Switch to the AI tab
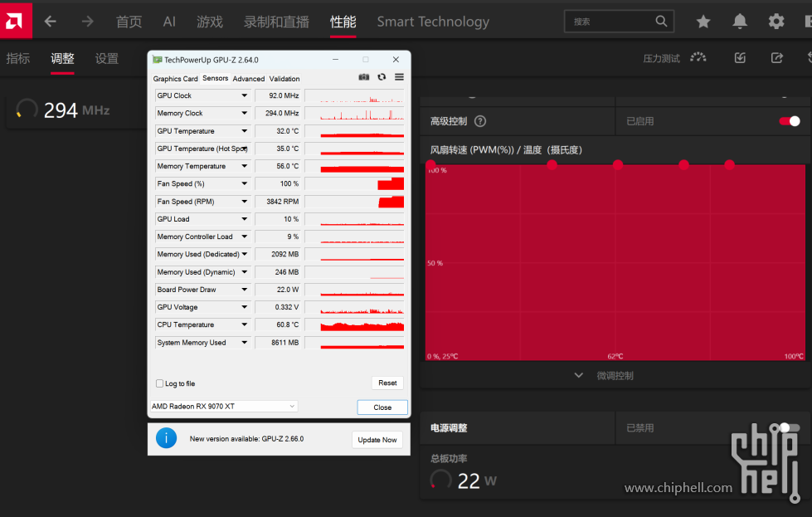The height and width of the screenshot is (517, 812). (169, 22)
